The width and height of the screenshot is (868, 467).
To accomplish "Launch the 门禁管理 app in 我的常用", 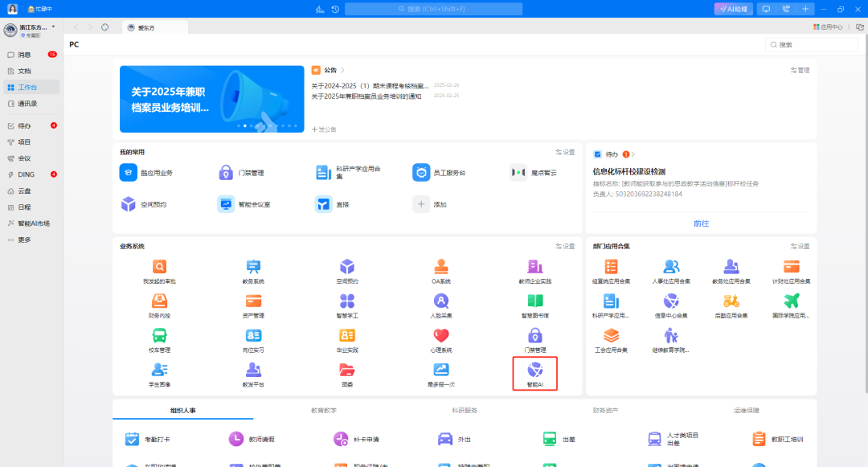I will pos(227,173).
